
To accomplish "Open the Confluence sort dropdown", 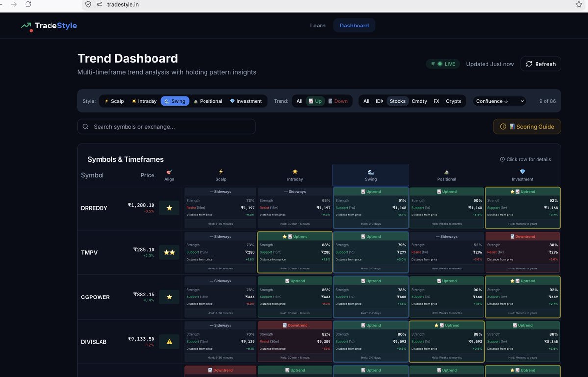I will pyautogui.click(x=499, y=101).
